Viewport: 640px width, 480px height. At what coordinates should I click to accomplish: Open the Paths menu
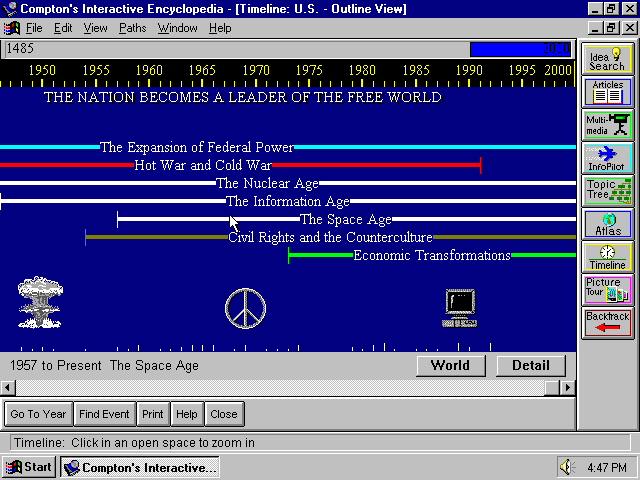point(132,28)
